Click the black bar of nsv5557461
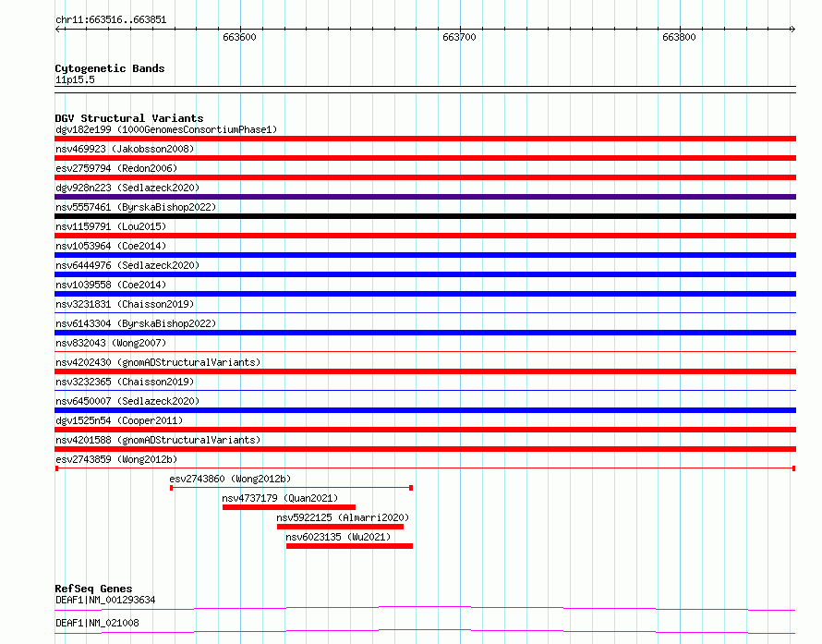Viewport: 822px width, 644px height. point(425,216)
